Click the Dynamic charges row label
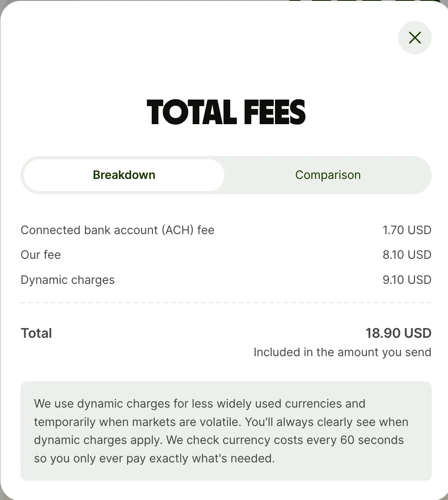The image size is (448, 500). pos(68,280)
